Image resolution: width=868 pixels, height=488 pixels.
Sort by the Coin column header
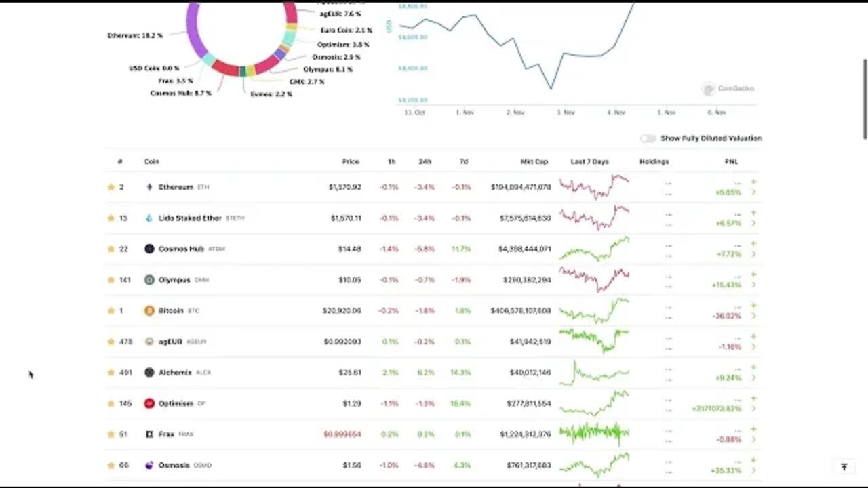[x=151, y=162]
